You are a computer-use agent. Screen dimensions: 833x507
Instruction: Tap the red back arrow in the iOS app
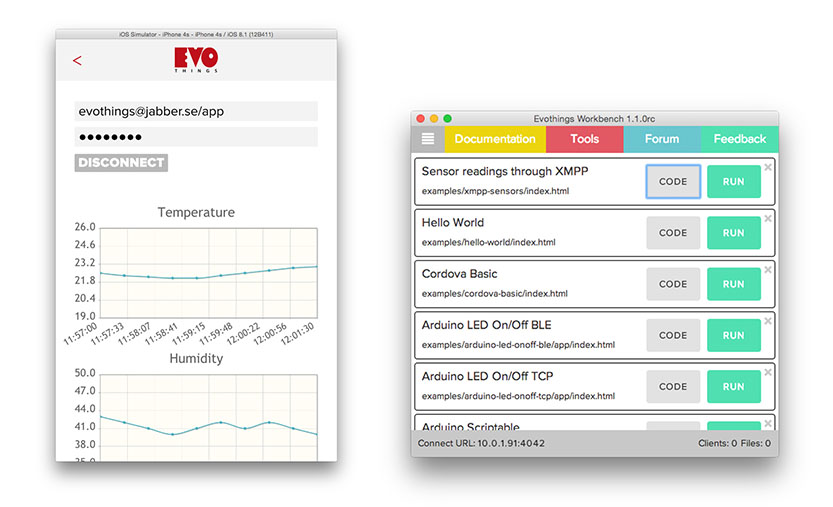(77, 61)
